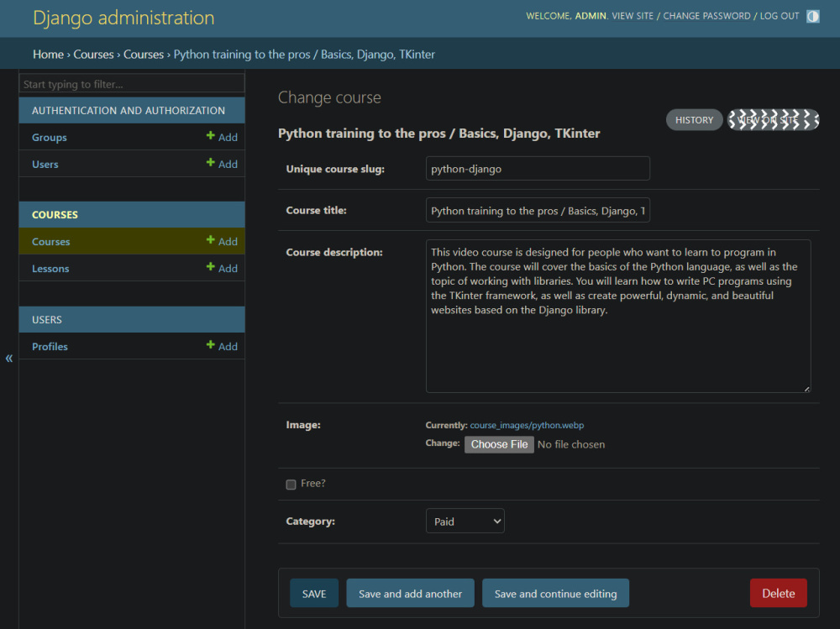840x629 pixels.
Task: Click into the Course description textarea
Action: [618, 316]
